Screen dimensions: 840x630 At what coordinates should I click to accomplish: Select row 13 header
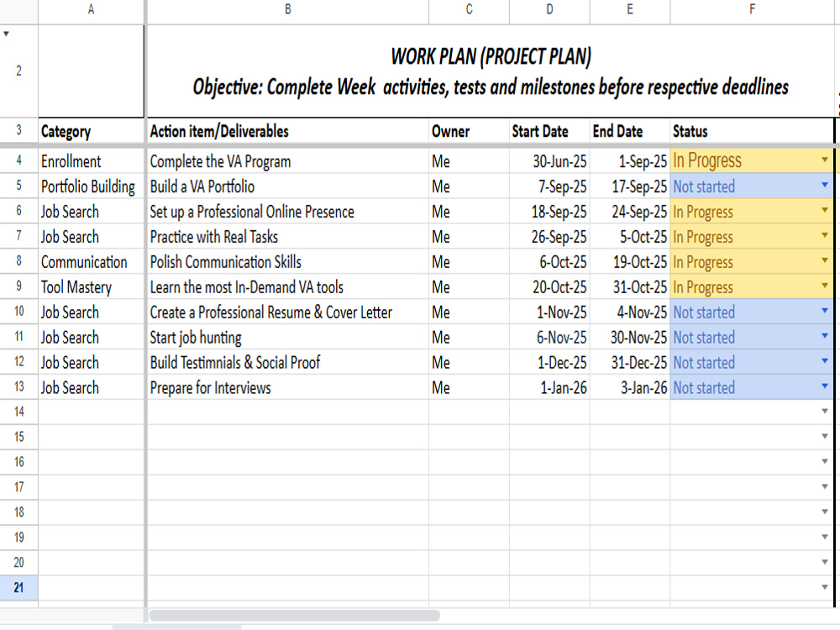(x=18, y=386)
